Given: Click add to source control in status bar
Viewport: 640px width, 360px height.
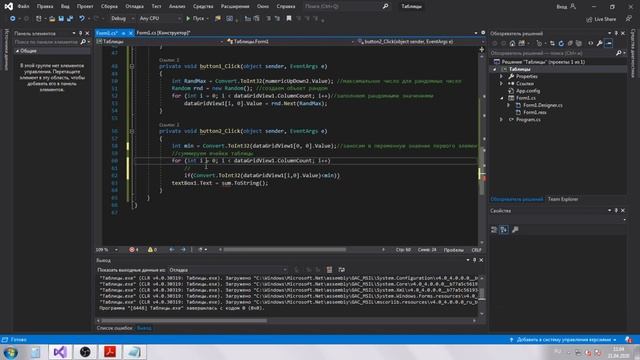Looking at the screenshot, I should pyautogui.click(x=562, y=340).
